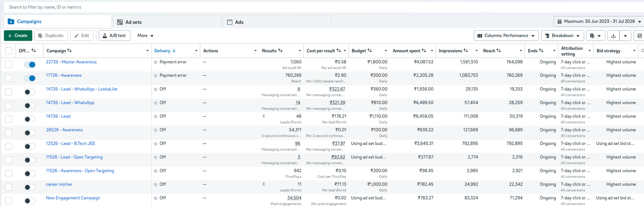Open the 17726 - Awareness campaign link
This screenshot has height=206, width=644.
tap(64, 75)
